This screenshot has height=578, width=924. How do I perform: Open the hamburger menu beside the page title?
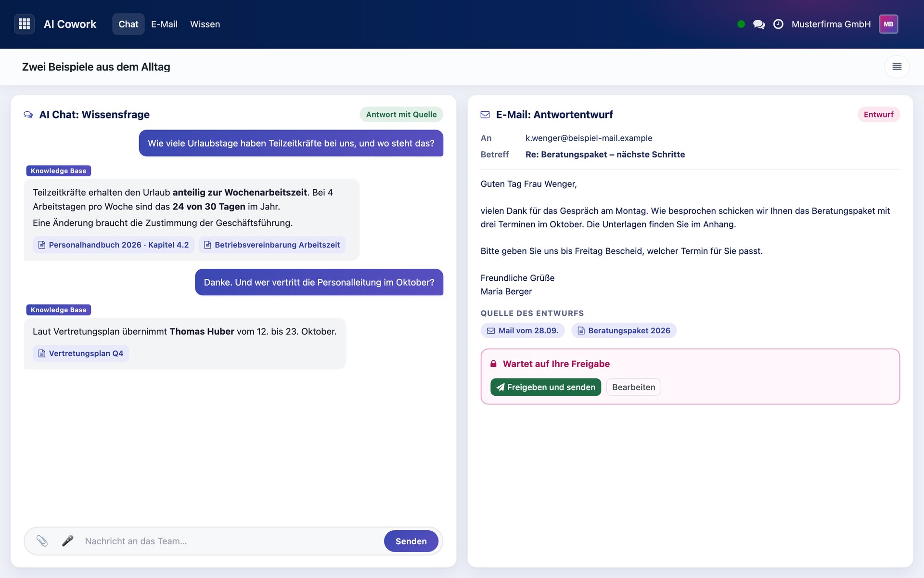pyautogui.click(x=897, y=66)
